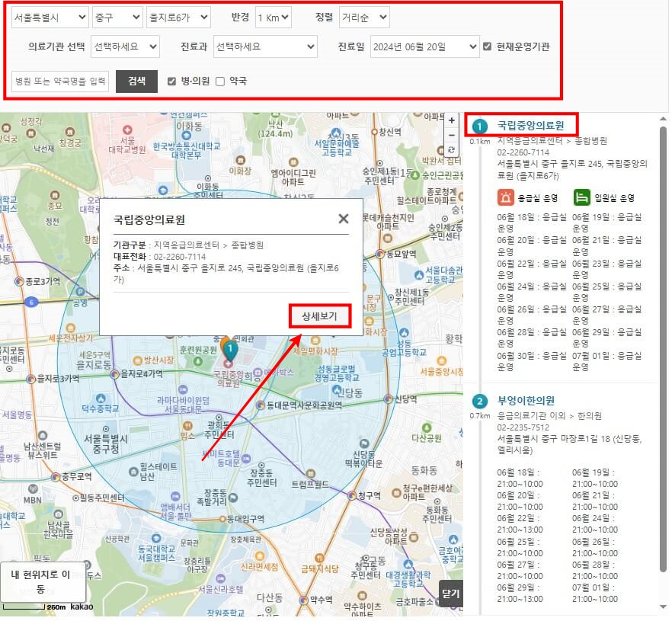Click 을지로3가역 station icon on map
The width and height of the screenshot is (672, 621).
[x=30, y=379]
